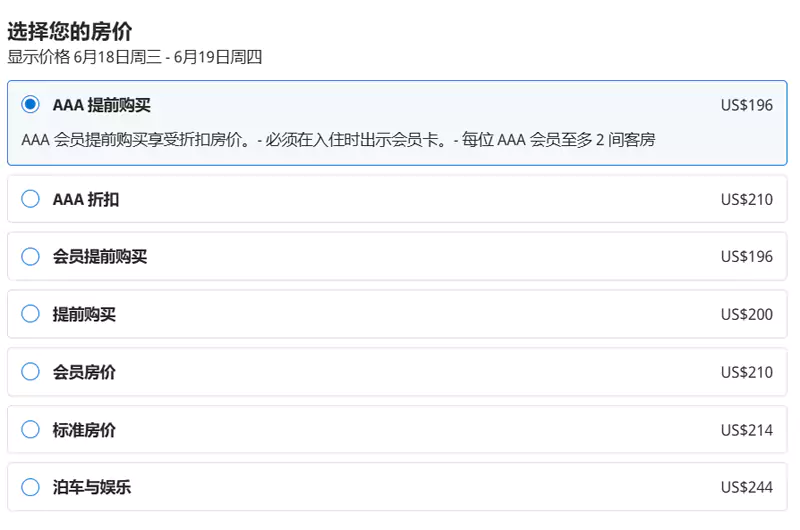Choose the 标准房价 radio button
Viewport: 800px width, 530px height.
[x=31, y=430]
